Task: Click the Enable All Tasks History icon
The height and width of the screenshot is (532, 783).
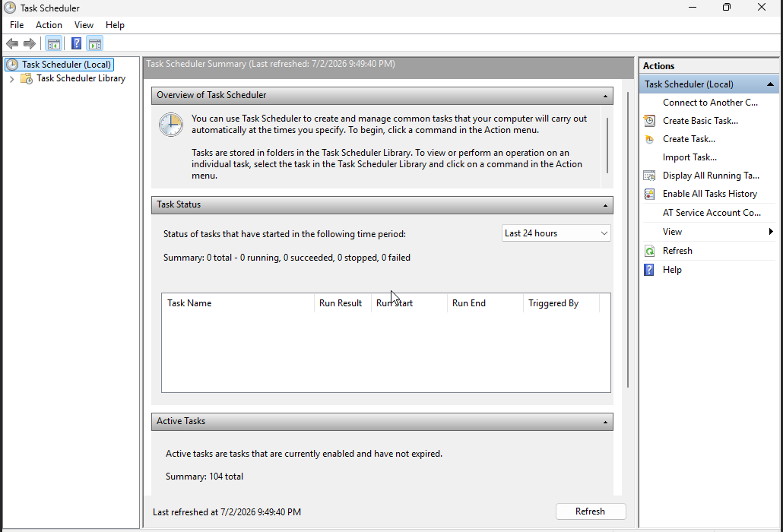Action: pos(649,194)
